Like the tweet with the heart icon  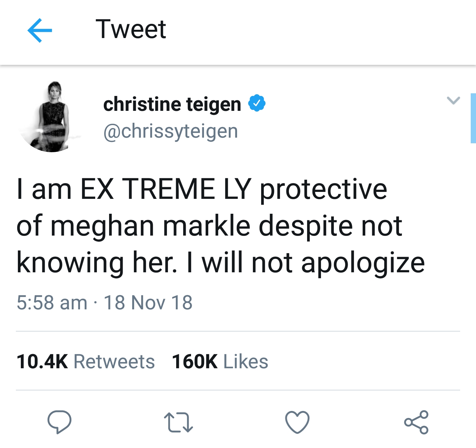(x=297, y=422)
